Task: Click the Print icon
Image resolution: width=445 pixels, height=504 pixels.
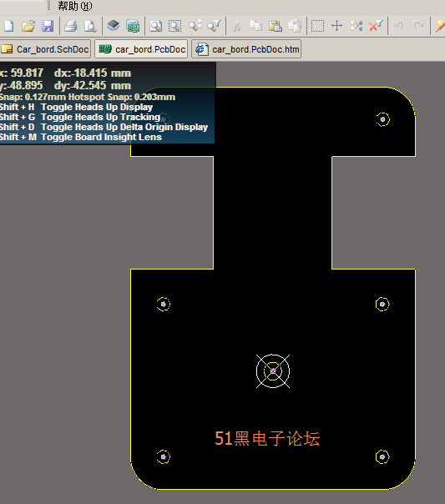Action: tap(70, 26)
